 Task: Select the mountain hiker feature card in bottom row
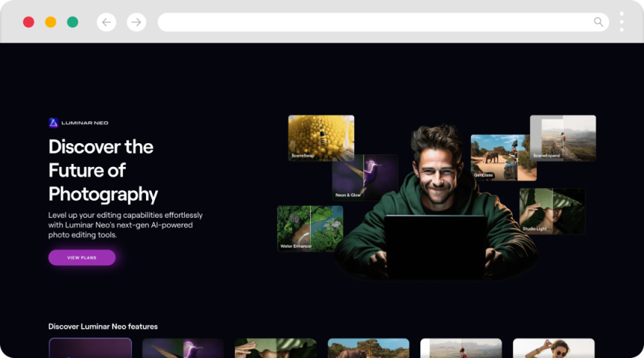click(x=461, y=348)
